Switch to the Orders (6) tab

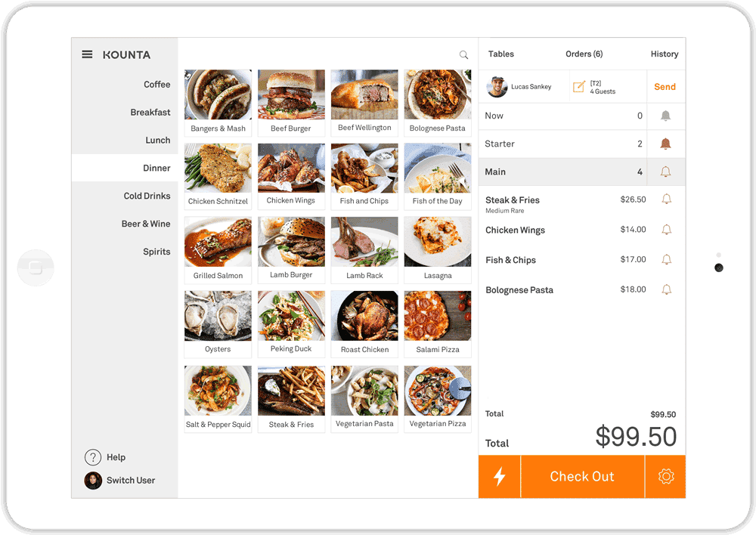click(584, 54)
